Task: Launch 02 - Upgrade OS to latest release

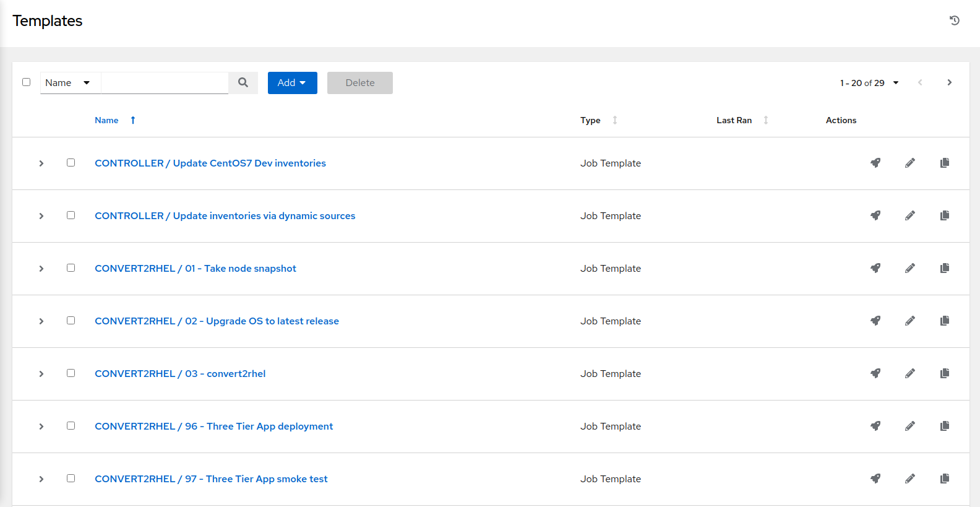Action: point(875,321)
